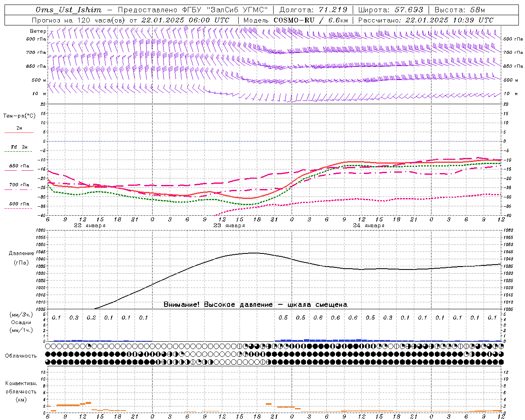Screen dimensions: 525x420
Task: Click the 23 января date label
Action: [x=229, y=226]
